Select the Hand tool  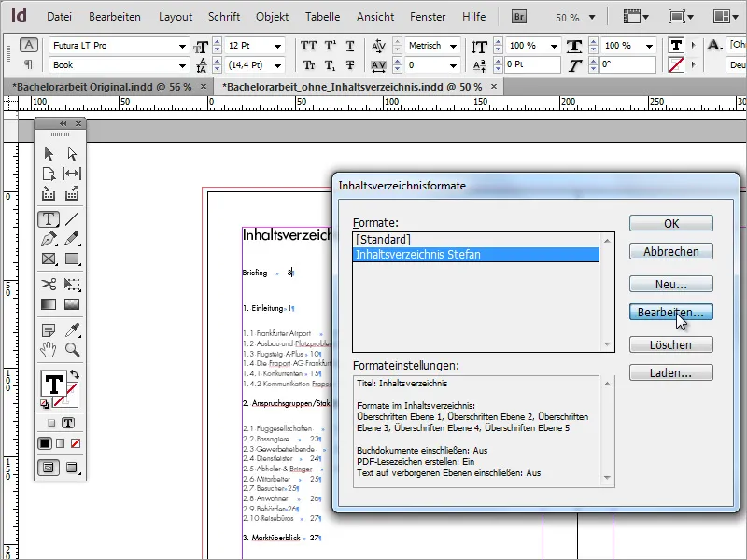[x=49, y=349]
